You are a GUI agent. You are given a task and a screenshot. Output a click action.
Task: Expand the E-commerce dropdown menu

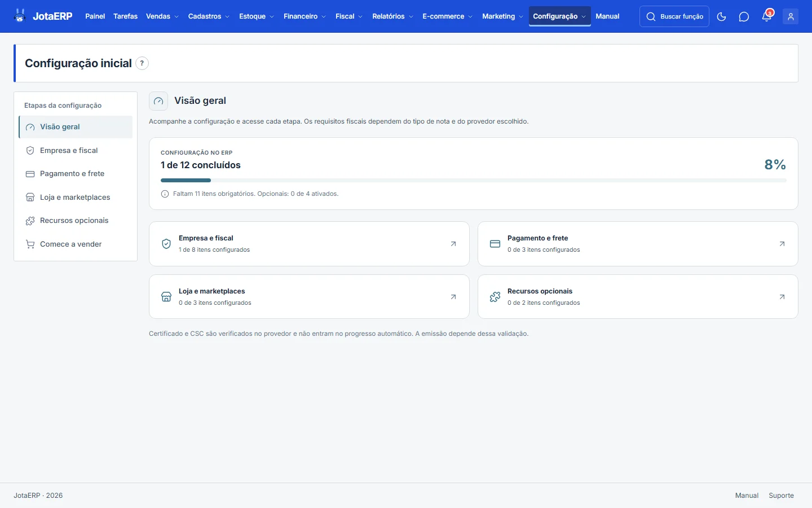[x=448, y=16]
